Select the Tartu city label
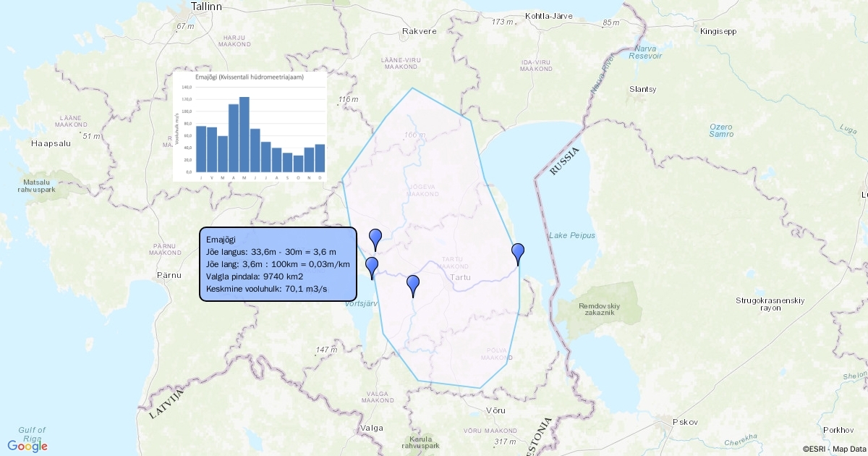This screenshot has width=868, height=456. pyautogui.click(x=460, y=277)
